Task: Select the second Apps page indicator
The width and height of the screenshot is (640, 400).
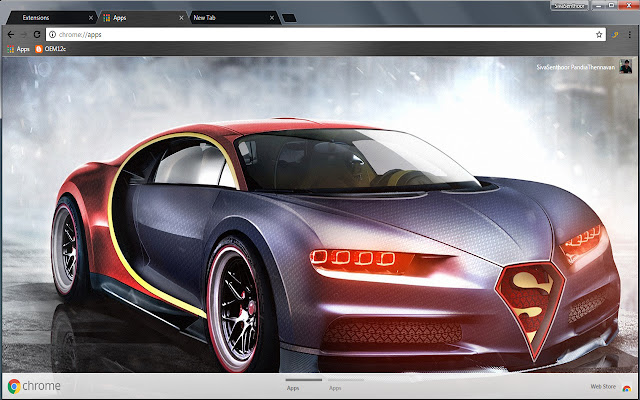Action: tap(346, 384)
